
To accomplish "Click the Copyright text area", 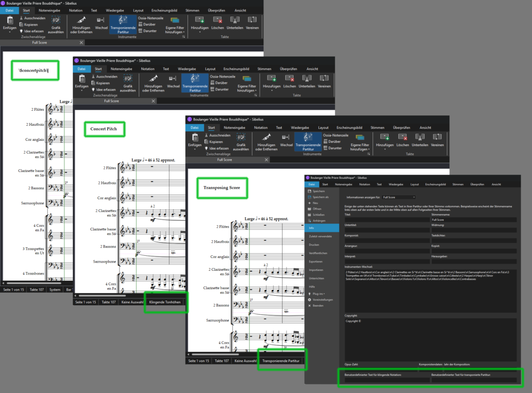I will (431, 339).
